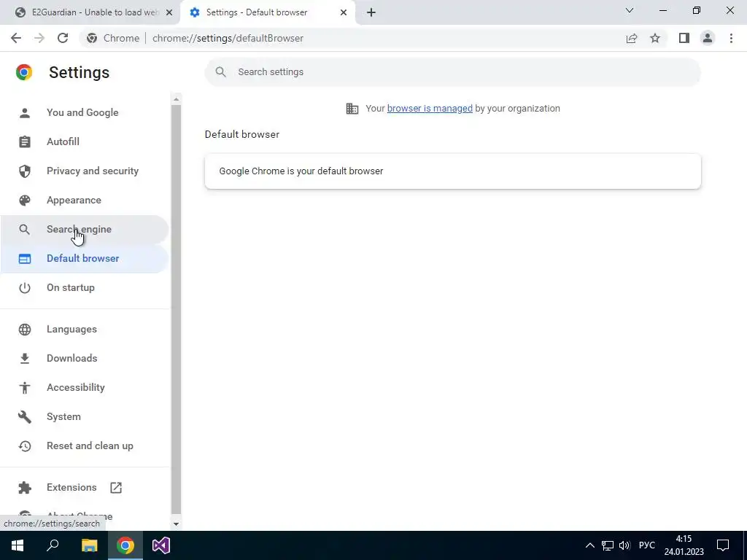747x560 pixels.
Task: Share this page via the share icon
Action: click(x=632, y=38)
